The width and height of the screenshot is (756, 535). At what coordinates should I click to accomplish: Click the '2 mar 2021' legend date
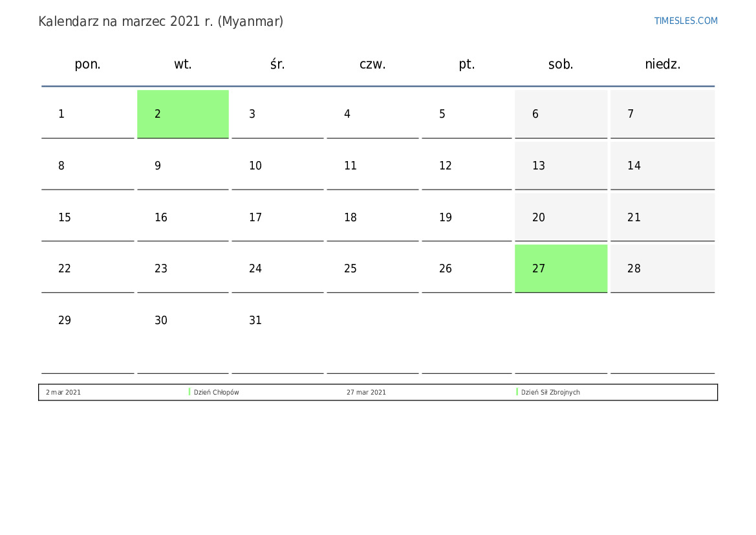point(63,393)
